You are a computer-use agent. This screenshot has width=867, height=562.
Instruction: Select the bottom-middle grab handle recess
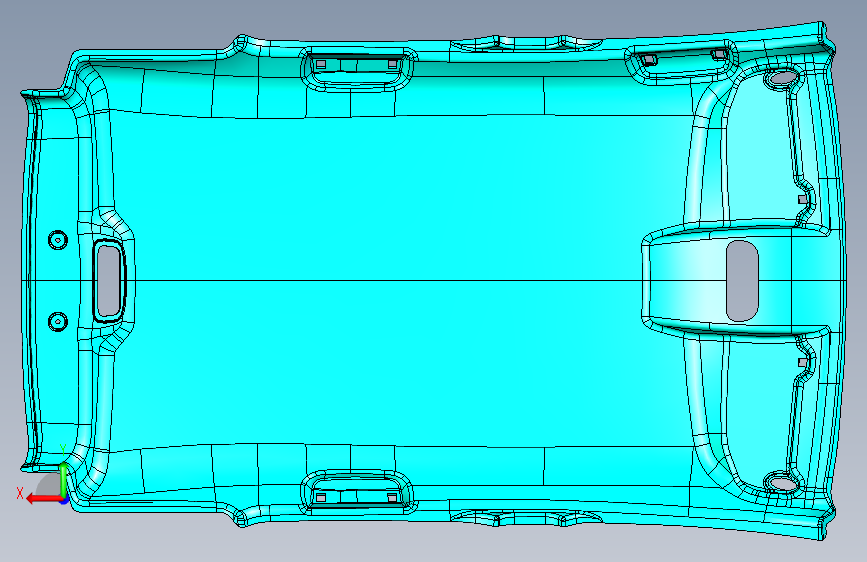(357, 492)
